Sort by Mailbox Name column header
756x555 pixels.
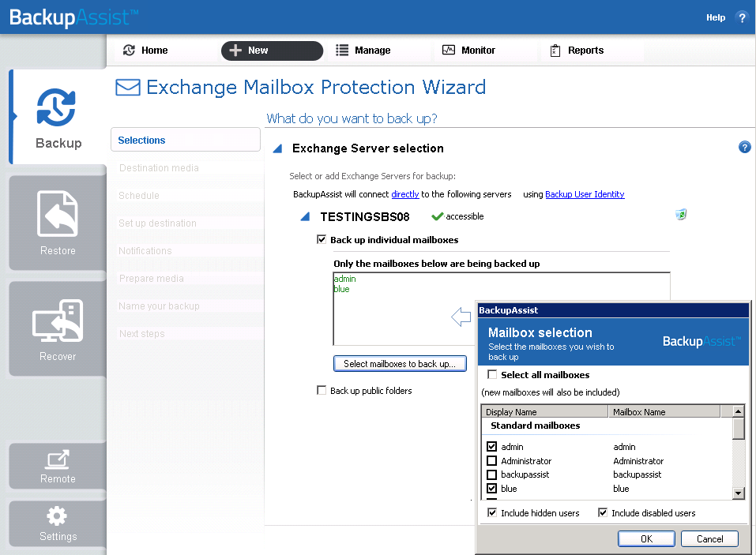(664, 412)
